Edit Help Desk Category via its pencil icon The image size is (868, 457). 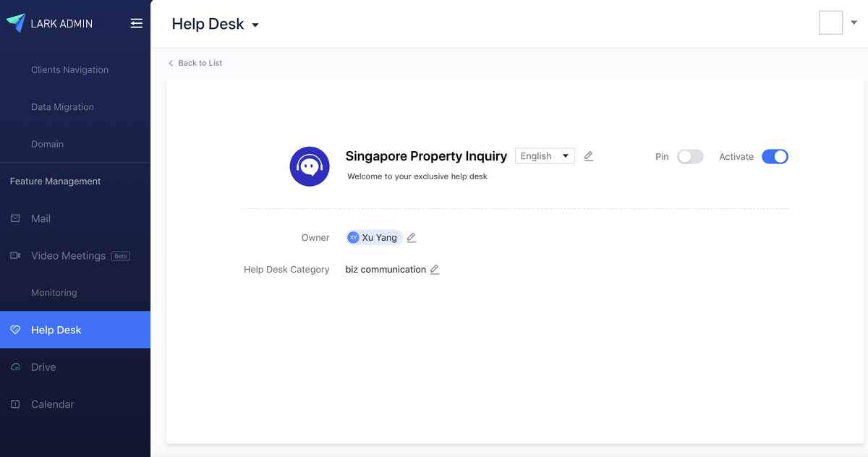pyautogui.click(x=435, y=269)
